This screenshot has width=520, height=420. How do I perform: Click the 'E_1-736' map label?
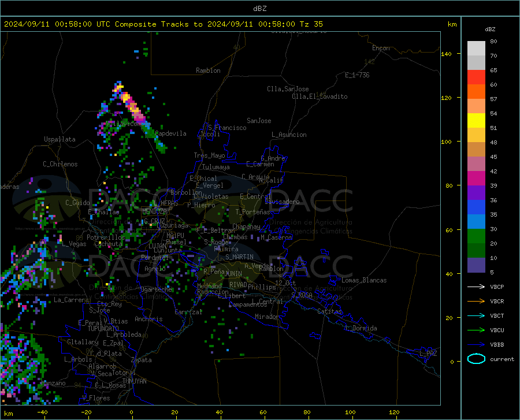[x=357, y=75]
